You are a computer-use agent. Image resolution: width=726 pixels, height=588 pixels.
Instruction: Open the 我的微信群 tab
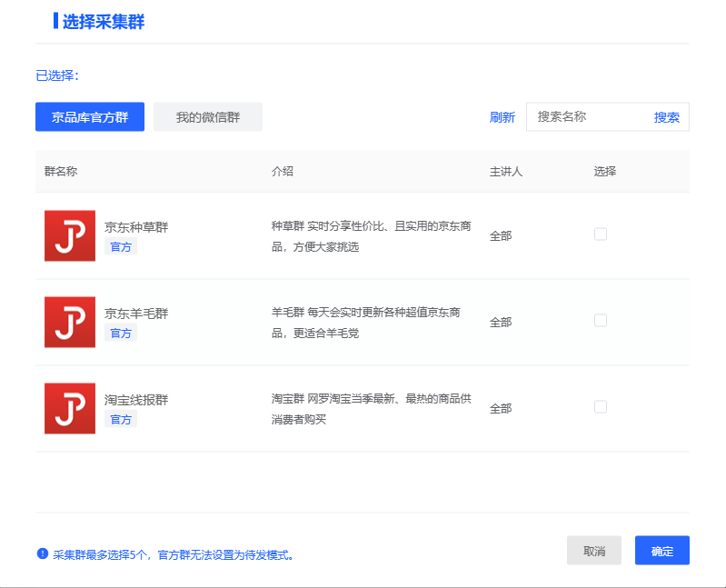pos(208,117)
